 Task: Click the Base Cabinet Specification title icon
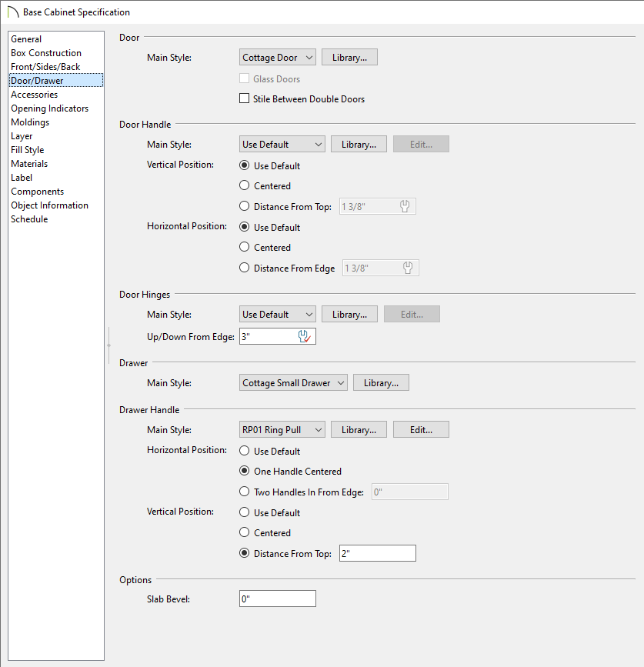click(13, 12)
